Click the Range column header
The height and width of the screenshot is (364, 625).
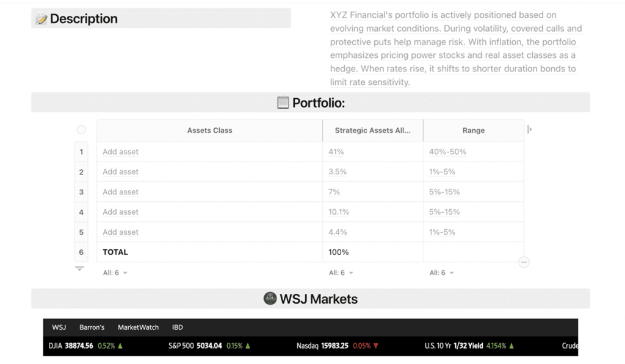coord(474,130)
